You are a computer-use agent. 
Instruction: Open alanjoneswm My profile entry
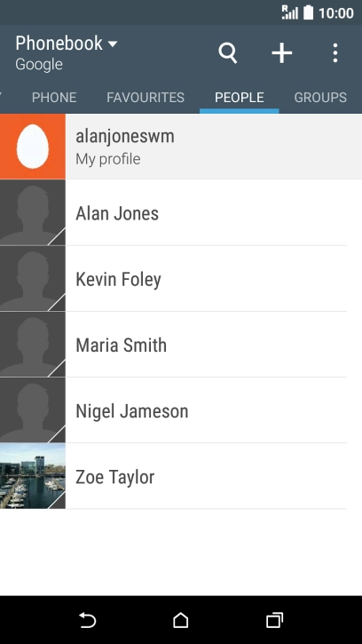[x=181, y=147]
